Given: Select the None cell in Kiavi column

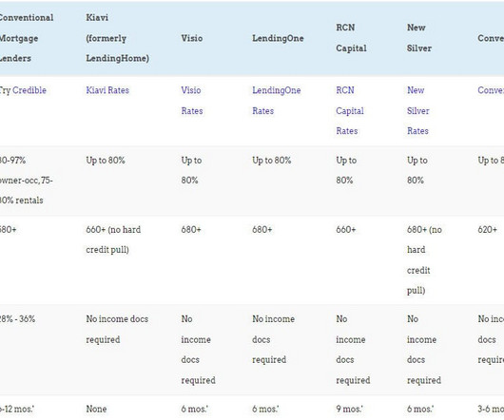Looking at the screenshot, I should pos(96,410).
